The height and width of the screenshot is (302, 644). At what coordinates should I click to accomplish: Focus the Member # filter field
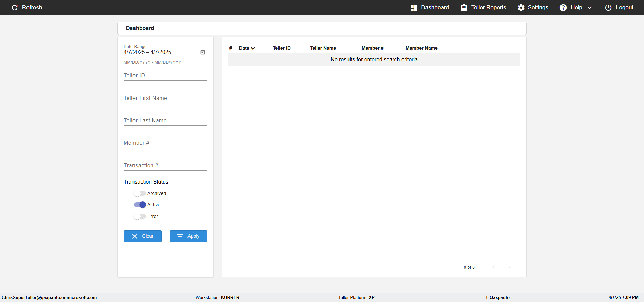(165, 143)
